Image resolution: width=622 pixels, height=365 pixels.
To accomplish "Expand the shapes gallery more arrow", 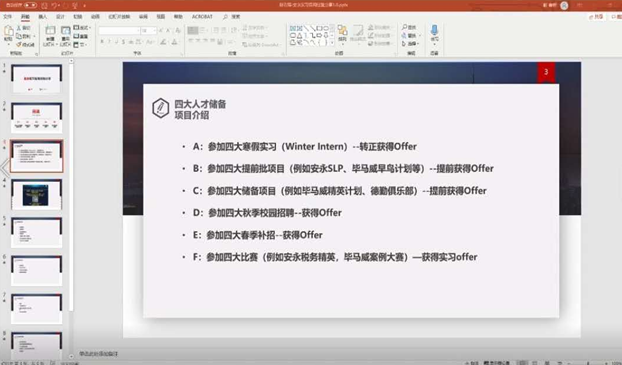I will (x=332, y=43).
